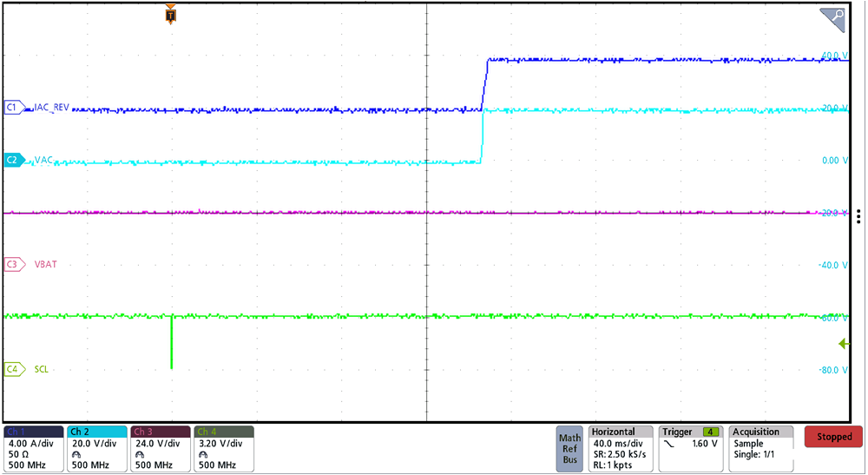Image resolution: width=868 pixels, height=475 pixels.
Task: Open the Ch 3 24.0 V/div badge
Action: click(x=161, y=448)
